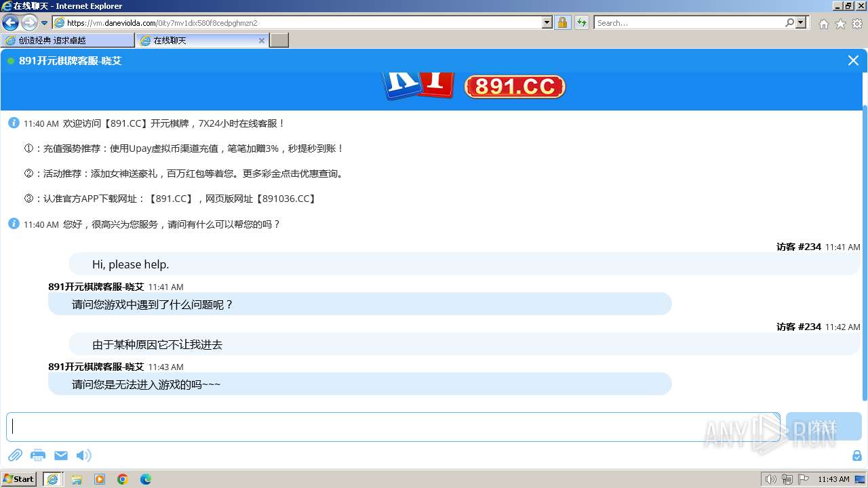
Task: Click the first 访客 #234 sender label
Action: 799,247
